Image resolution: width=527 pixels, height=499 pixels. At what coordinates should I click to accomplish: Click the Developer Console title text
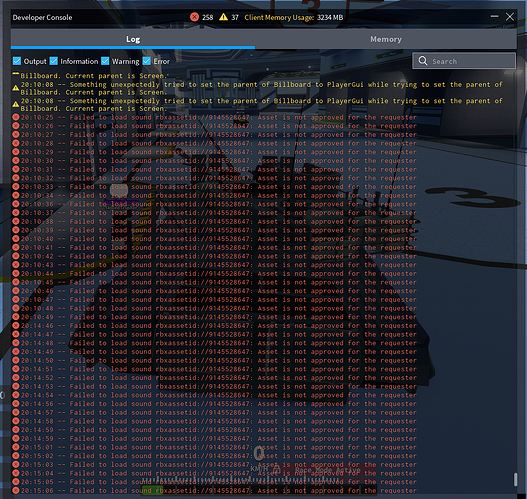point(42,17)
